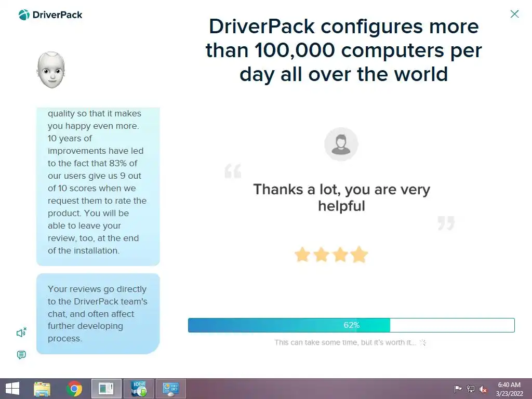Open the chat messages icon
The width and height of the screenshot is (532, 399).
pyautogui.click(x=21, y=355)
